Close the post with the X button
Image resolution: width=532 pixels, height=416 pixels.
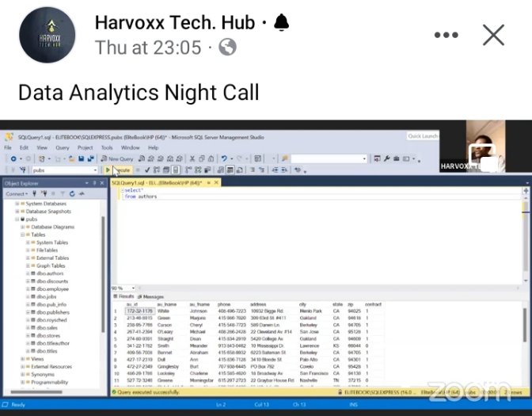coord(493,35)
